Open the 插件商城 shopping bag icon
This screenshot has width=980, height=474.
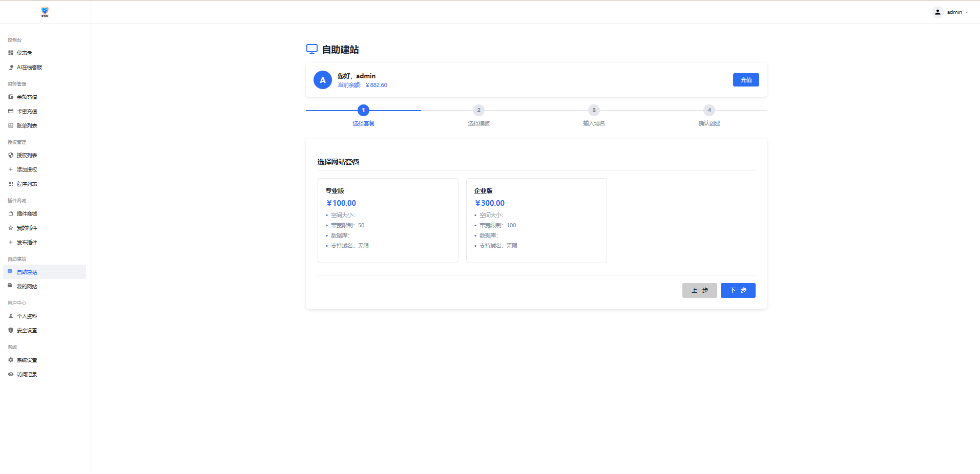pyautogui.click(x=11, y=213)
